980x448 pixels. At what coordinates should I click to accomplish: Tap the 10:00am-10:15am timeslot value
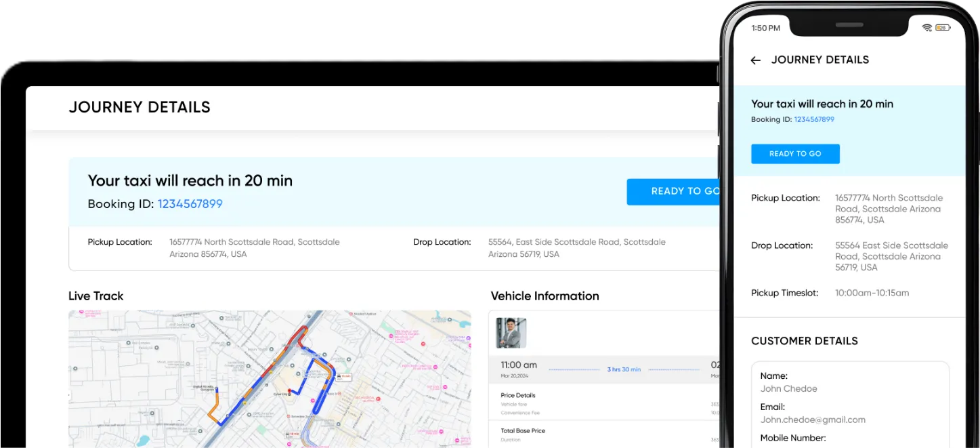(x=872, y=293)
